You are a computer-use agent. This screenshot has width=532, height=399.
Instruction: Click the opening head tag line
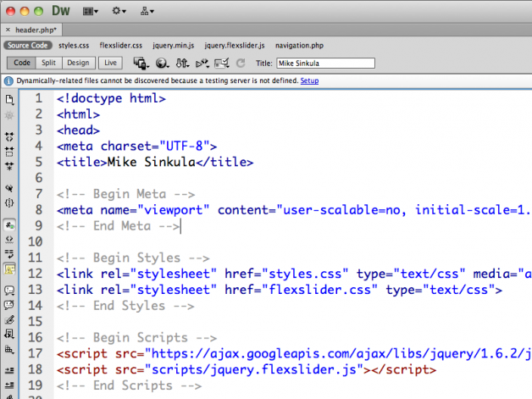[x=79, y=130]
